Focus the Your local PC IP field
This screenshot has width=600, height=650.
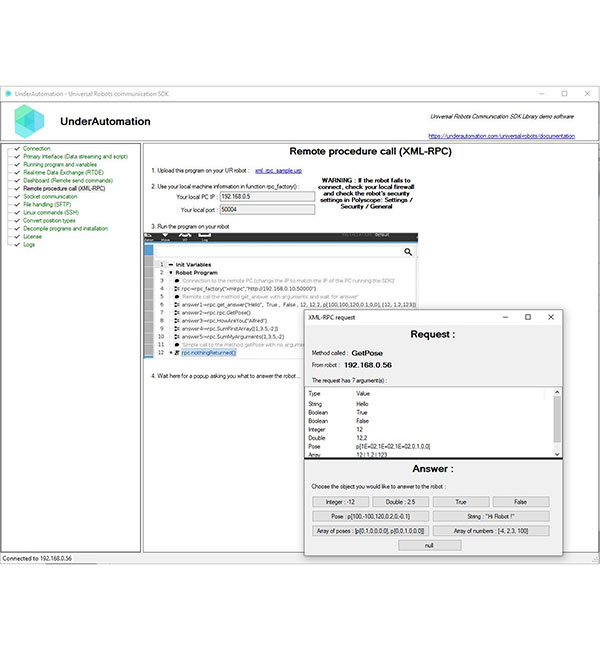pos(267,196)
